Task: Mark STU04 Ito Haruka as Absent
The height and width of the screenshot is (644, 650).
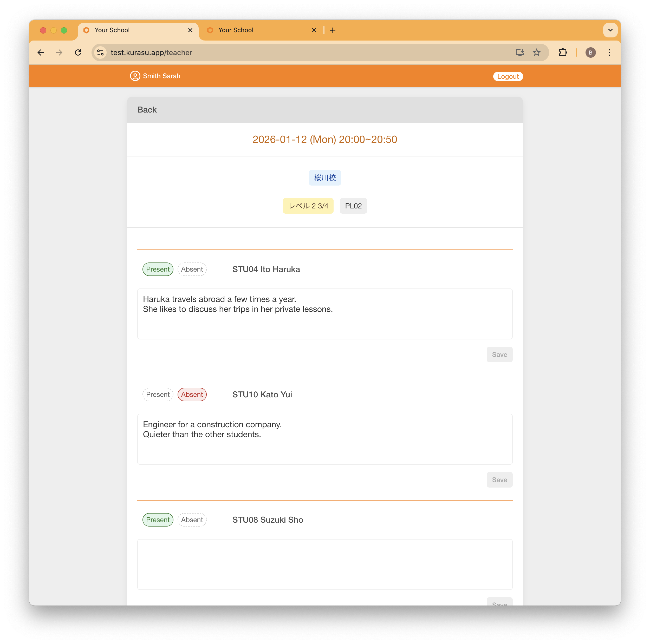Action: click(x=192, y=269)
